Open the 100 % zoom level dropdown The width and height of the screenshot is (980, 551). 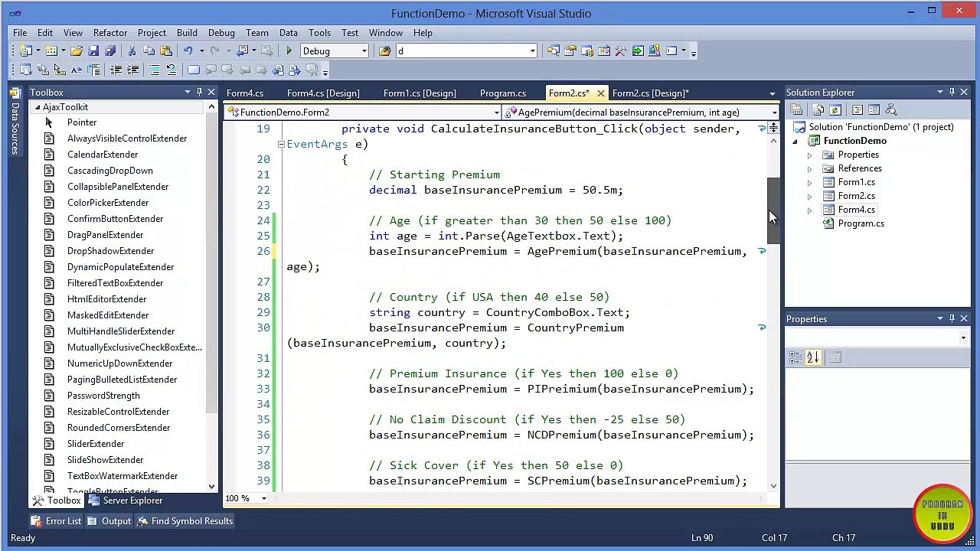tap(263, 498)
